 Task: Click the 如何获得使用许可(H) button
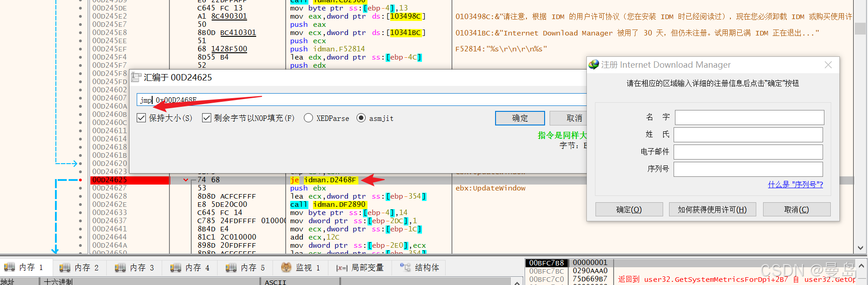[712, 210]
